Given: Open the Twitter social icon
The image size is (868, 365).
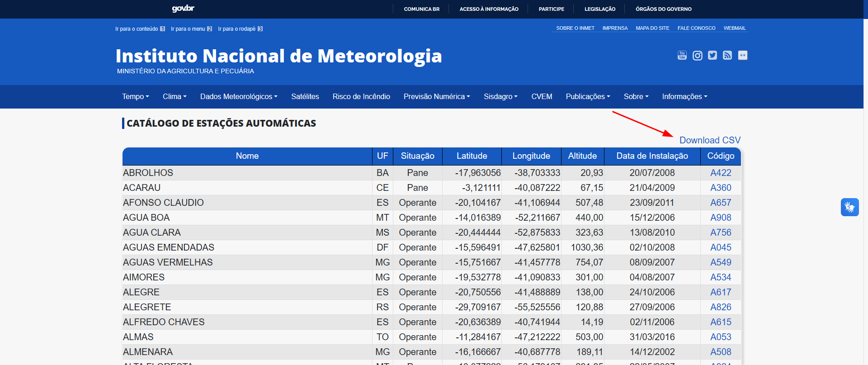Looking at the screenshot, I should (x=712, y=55).
